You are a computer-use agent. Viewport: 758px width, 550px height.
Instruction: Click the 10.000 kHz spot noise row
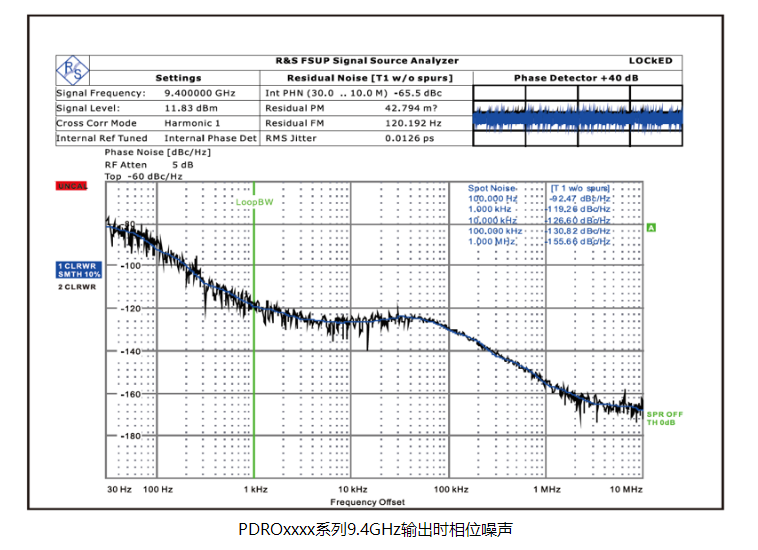(539, 220)
